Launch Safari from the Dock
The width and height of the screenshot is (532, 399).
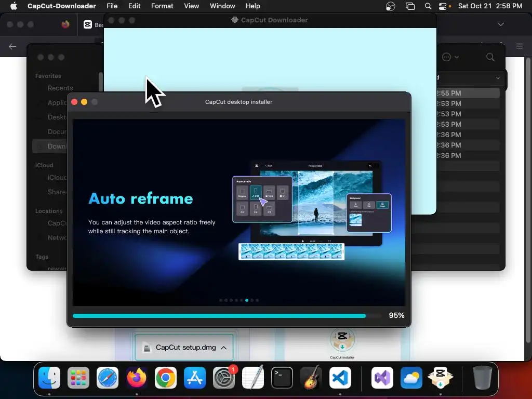pos(108,378)
